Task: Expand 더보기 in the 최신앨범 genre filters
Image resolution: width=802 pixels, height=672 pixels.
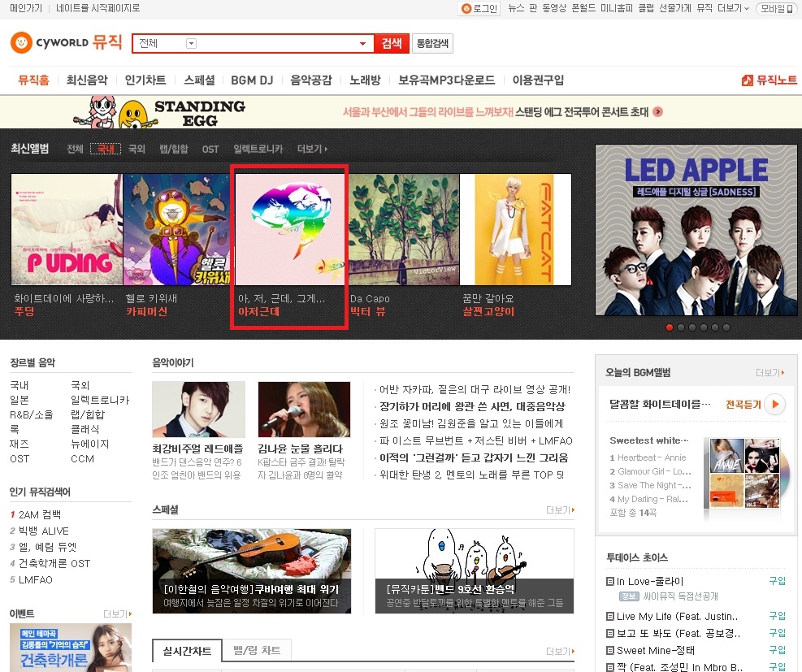Action: 312,149
